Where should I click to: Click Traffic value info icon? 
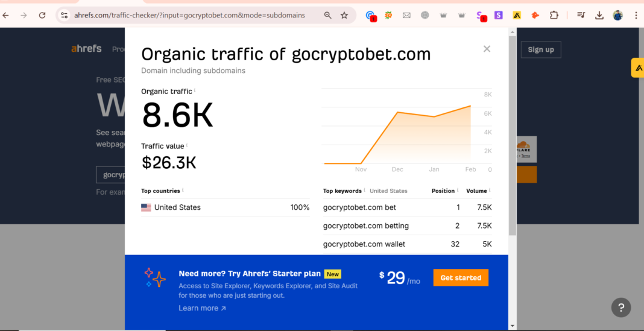click(187, 145)
